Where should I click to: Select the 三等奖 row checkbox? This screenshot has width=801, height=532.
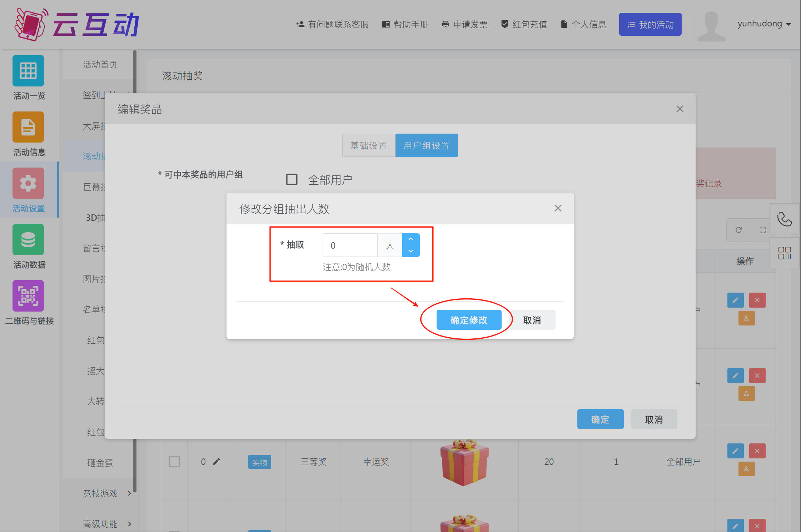(174, 461)
